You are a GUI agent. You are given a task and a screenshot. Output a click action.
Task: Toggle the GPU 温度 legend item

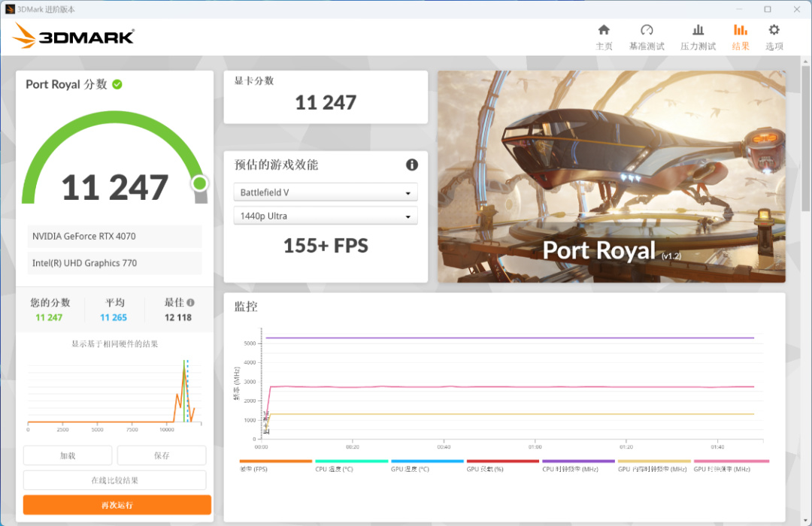pos(427,465)
